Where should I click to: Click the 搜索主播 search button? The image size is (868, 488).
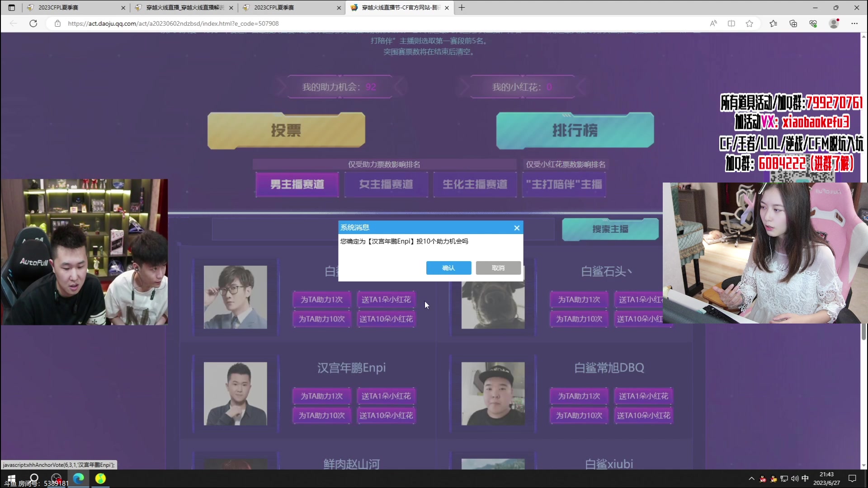pyautogui.click(x=610, y=229)
